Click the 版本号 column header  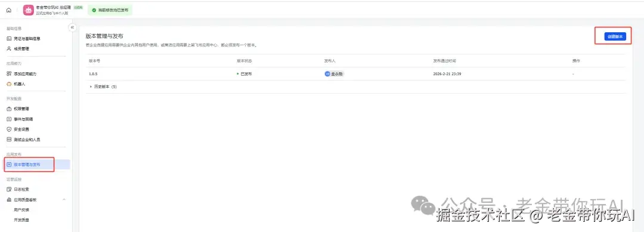tap(94, 61)
